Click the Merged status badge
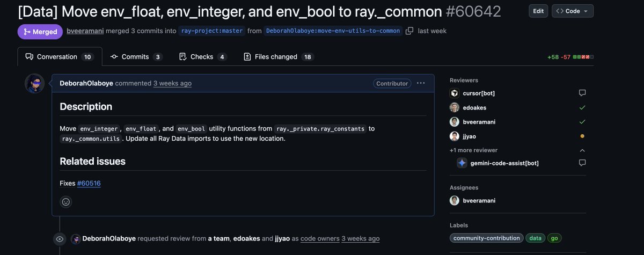The height and width of the screenshot is (255, 644). 40,32
